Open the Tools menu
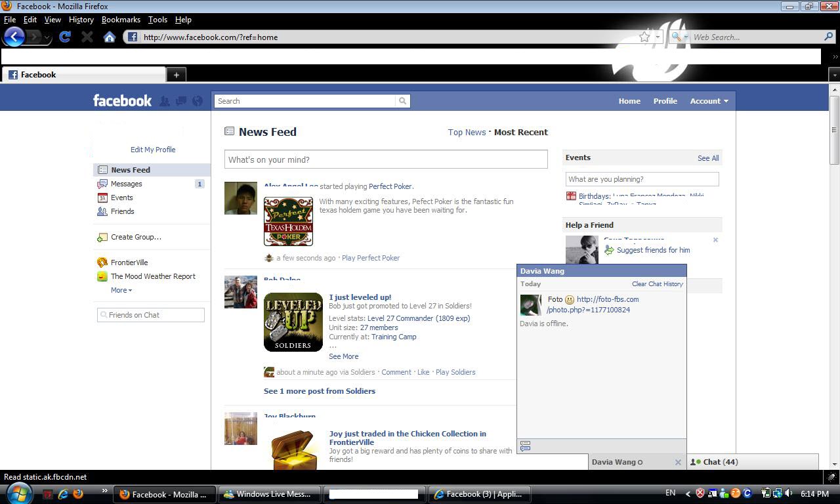Viewport: 840px width, 504px height. (x=157, y=20)
